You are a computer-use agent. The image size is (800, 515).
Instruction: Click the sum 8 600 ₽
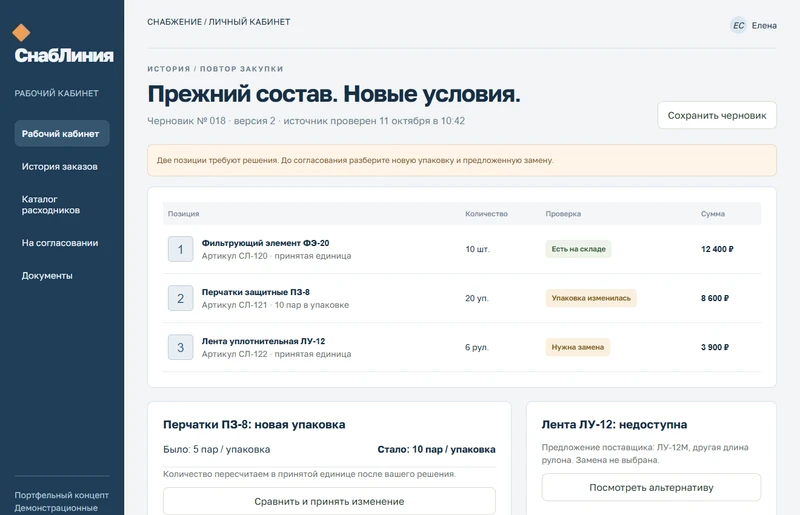[x=715, y=298]
